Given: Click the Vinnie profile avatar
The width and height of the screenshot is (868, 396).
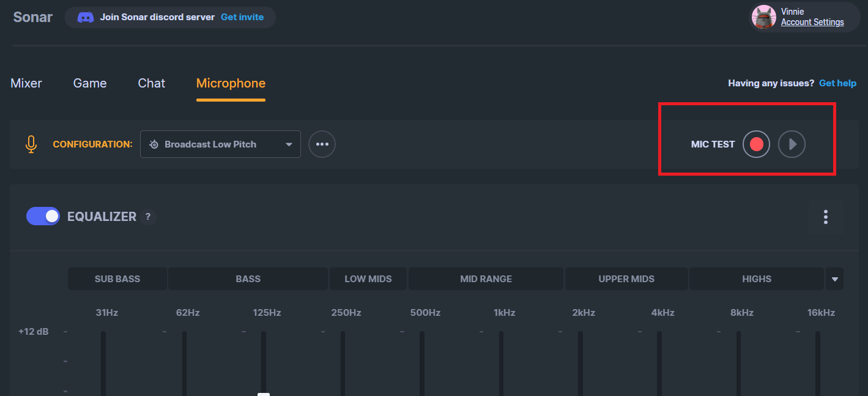Looking at the screenshot, I should pos(763,17).
